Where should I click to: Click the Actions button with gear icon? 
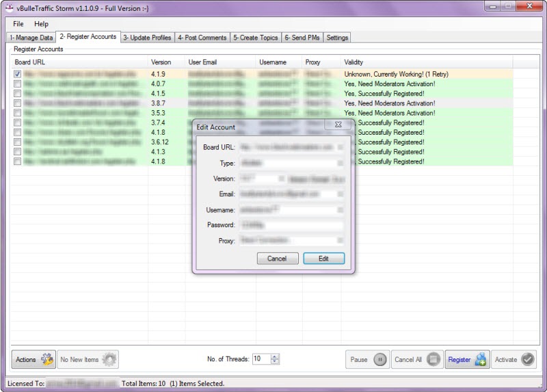coord(34,359)
